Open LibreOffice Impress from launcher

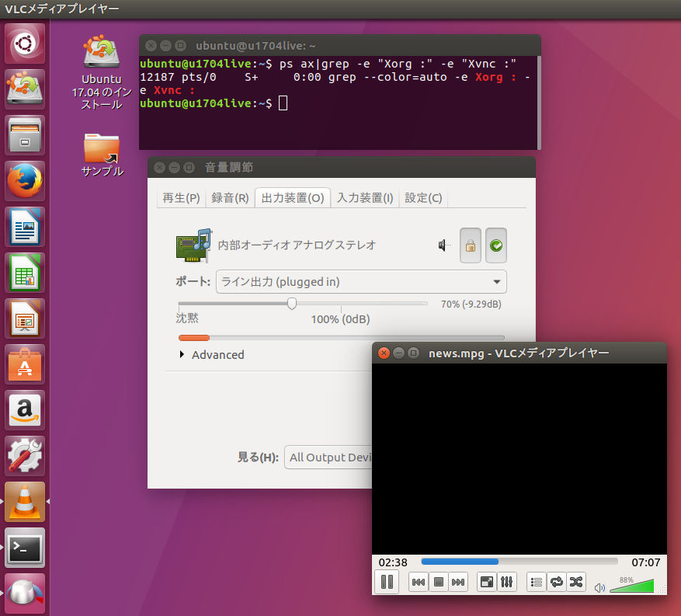click(x=25, y=318)
